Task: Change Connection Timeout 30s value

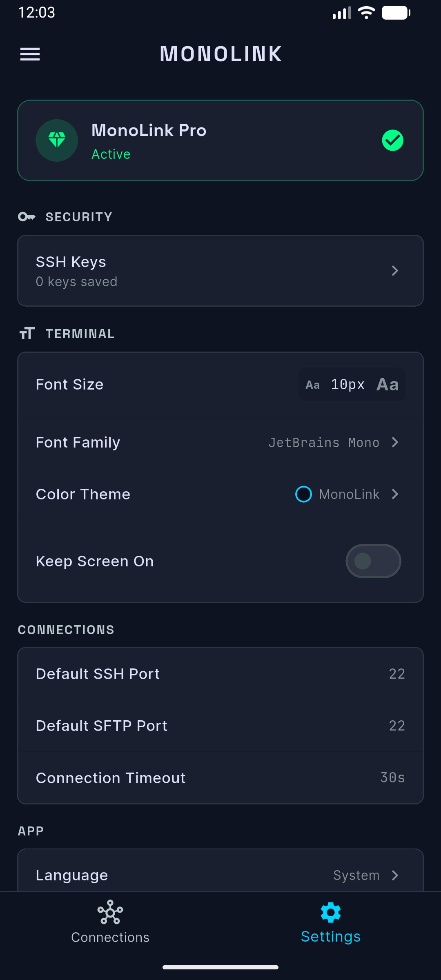Action: pyautogui.click(x=392, y=777)
